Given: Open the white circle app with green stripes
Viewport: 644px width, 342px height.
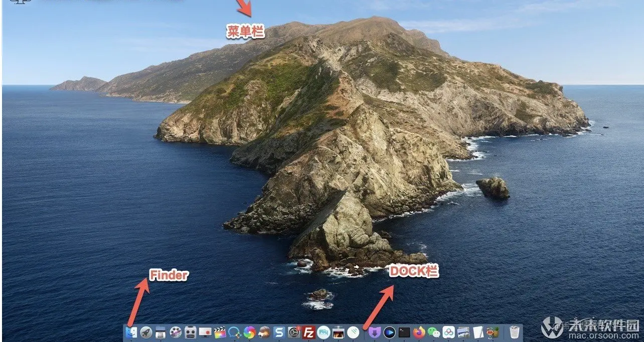Looking at the screenshot, I should [354, 332].
